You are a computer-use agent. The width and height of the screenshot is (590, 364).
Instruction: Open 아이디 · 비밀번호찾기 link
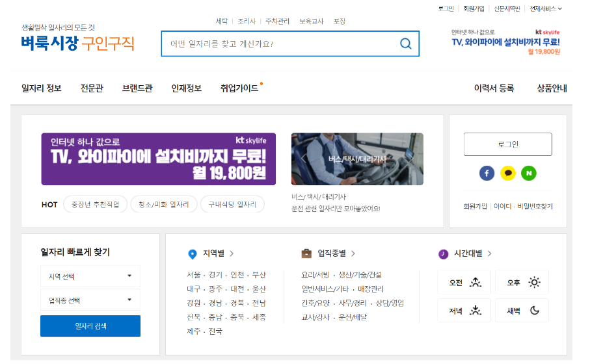click(x=523, y=206)
